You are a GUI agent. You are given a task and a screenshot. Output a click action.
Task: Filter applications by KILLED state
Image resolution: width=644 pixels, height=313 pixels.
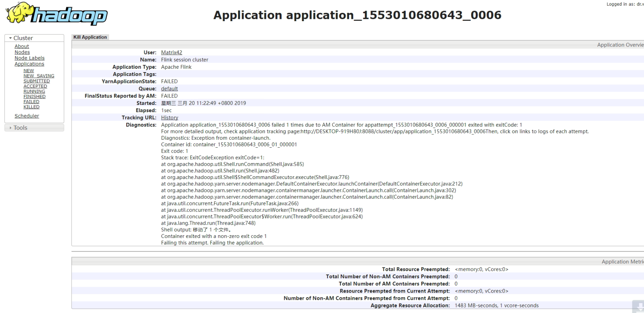click(x=31, y=107)
